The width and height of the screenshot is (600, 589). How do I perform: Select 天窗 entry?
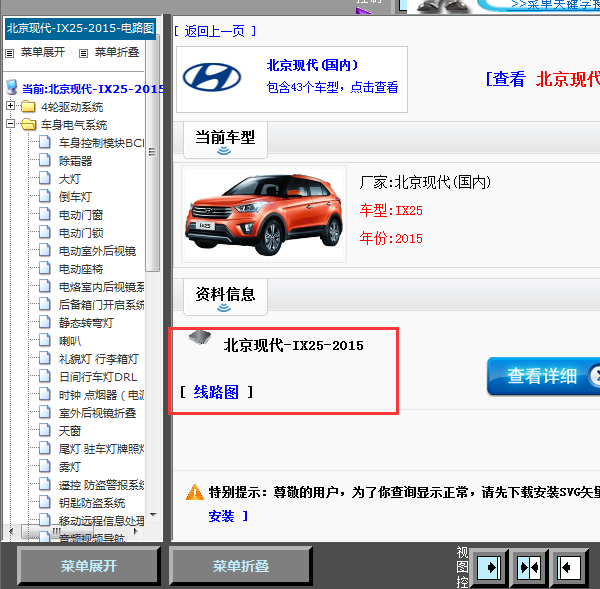[x=70, y=431]
